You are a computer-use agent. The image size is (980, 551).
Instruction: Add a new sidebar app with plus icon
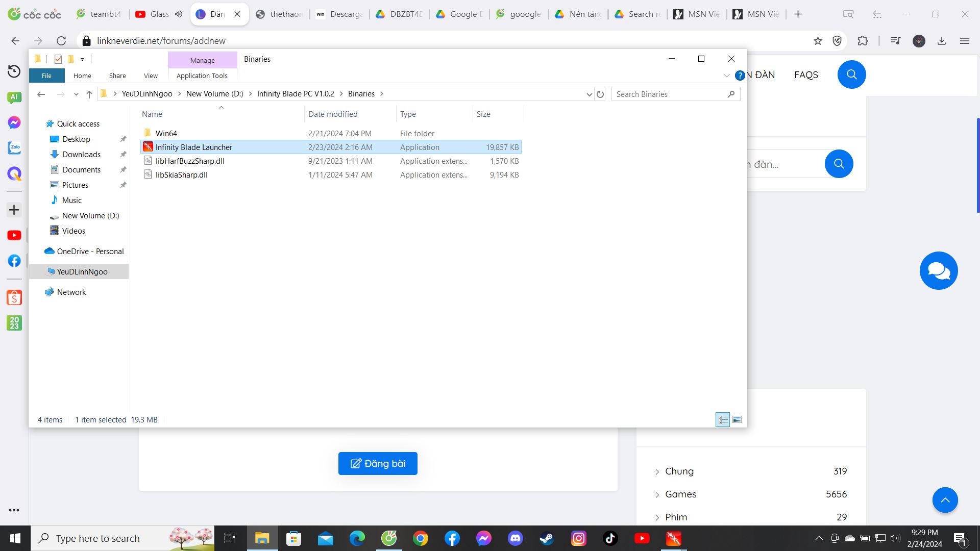point(14,210)
